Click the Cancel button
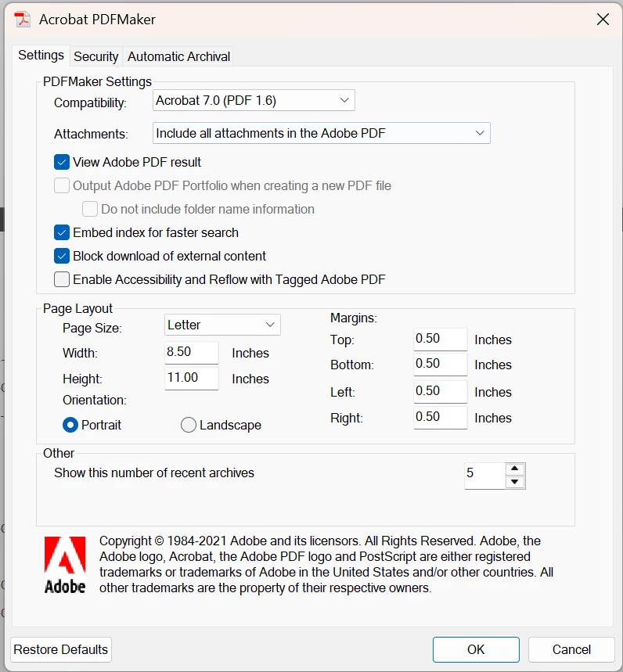 coord(571,649)
